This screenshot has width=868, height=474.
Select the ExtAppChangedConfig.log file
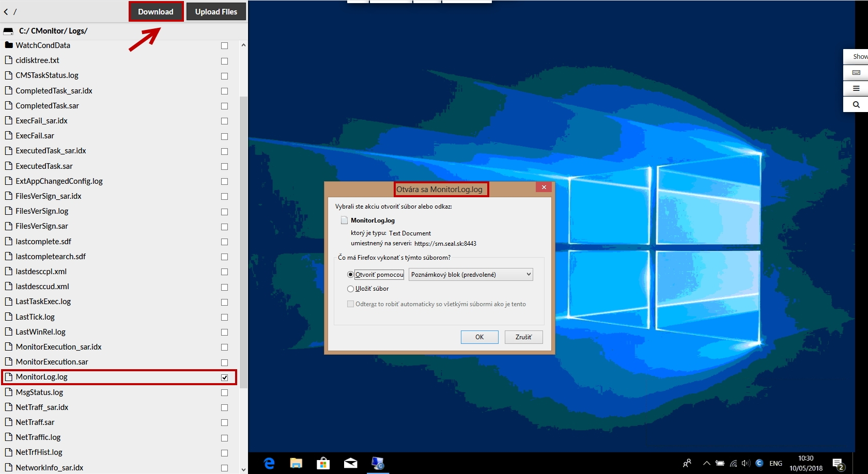click(59, 181)
